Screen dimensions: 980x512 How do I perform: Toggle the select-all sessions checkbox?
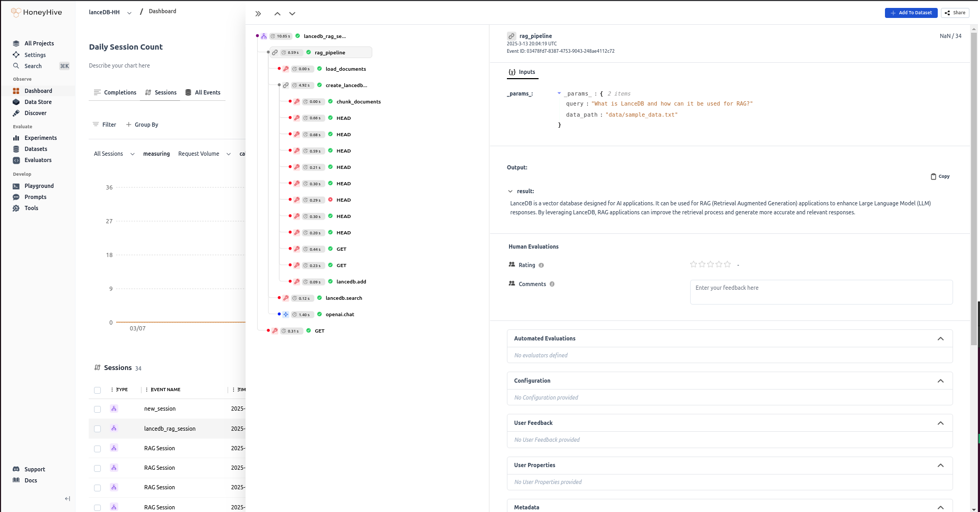[x=97, y=390]
